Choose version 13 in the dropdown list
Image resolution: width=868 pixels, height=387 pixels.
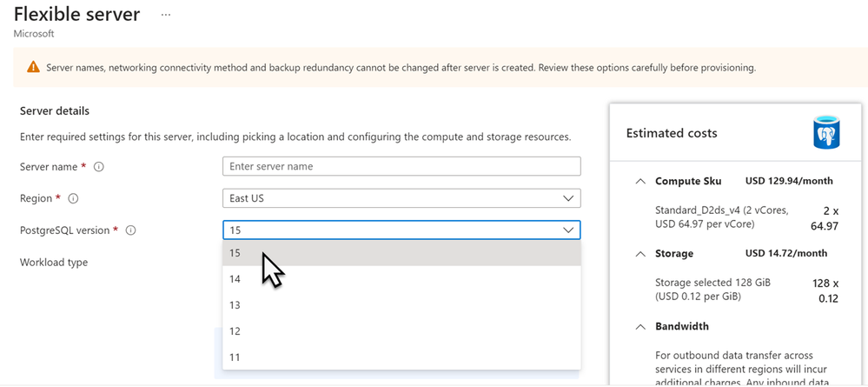401,305
